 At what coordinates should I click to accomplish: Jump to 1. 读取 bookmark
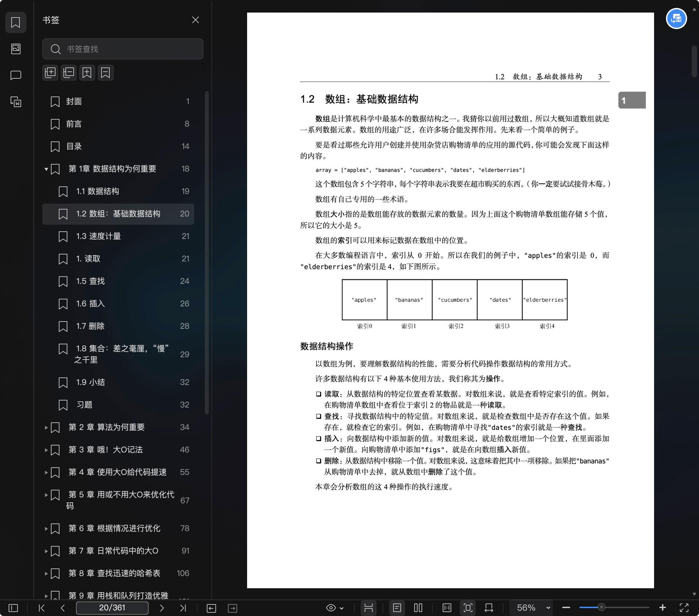(118, 259)
